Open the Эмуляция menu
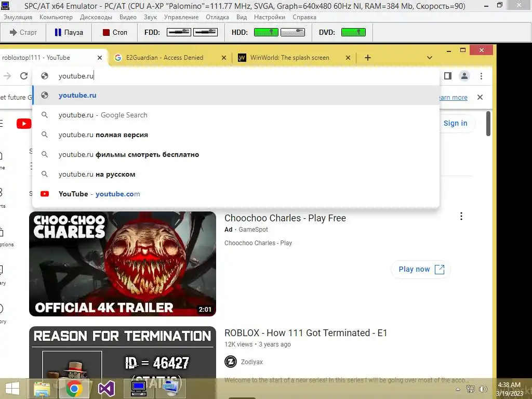The height and width of the screenshot is (399, 532). 18,17
